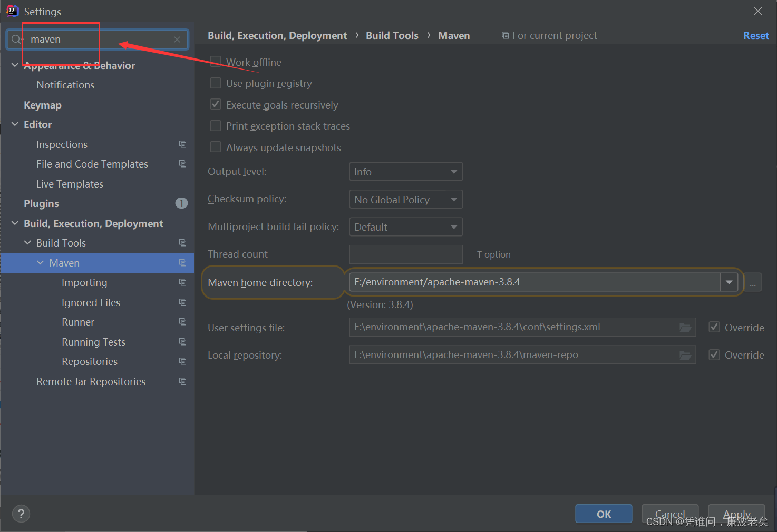The image size is (777, 532).
Task: Enable Work offline checkbox
Action: click(216, 62)
